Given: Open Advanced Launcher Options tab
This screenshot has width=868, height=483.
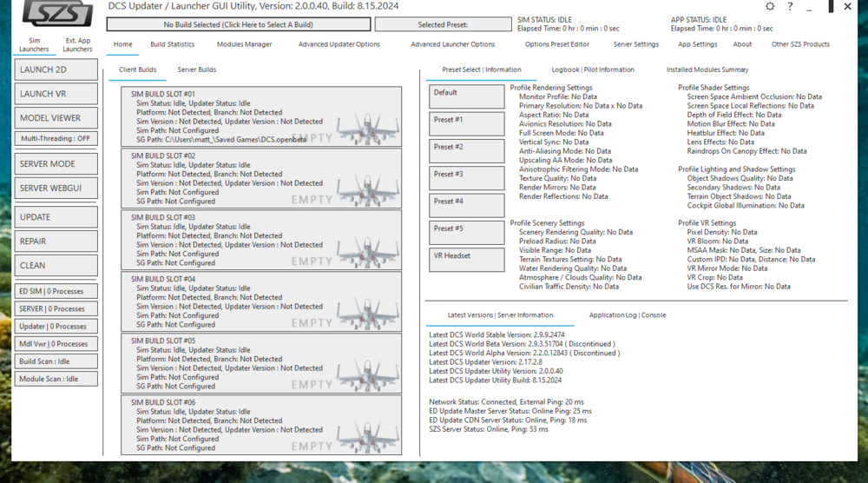Looking at the screenshot, I should click(453, 44).
